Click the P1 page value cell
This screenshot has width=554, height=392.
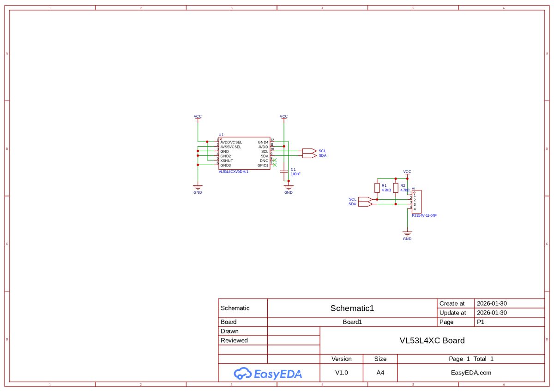pos(510,322)
